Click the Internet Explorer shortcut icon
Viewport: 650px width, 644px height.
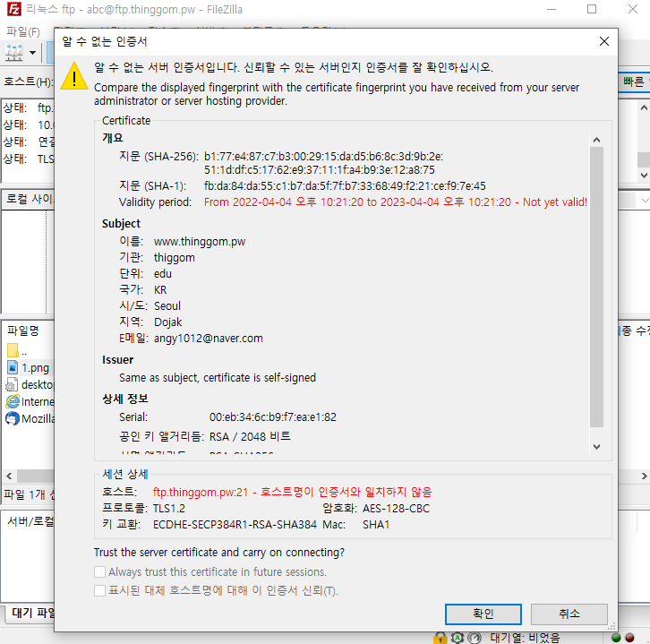(13, 401)
